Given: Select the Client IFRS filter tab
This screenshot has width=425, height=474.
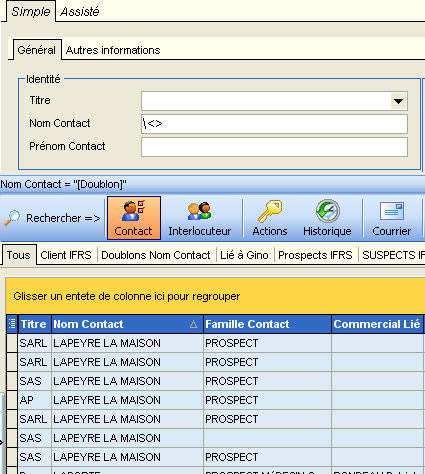Looking at the screenshot, I should [x=66, y=255].
